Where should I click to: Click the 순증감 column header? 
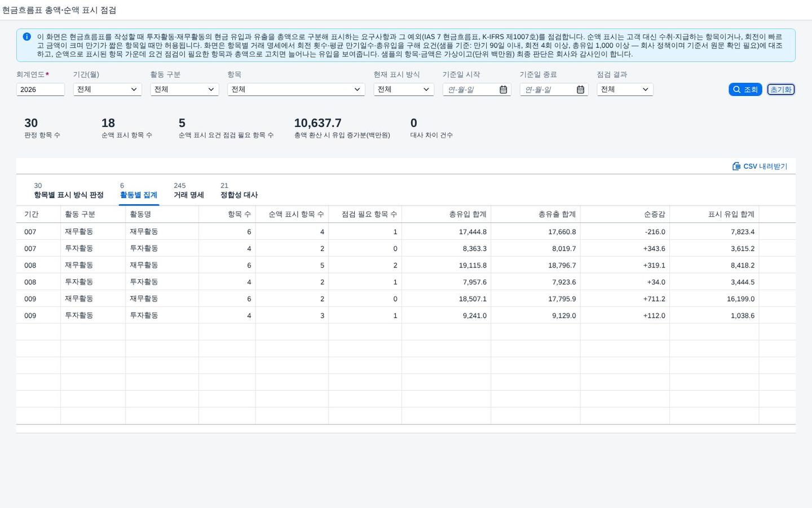click(625, 214)
